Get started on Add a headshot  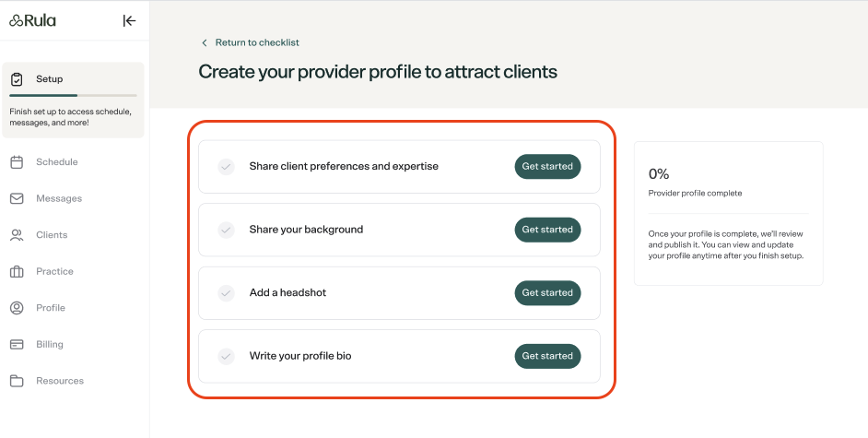[547, 293]
